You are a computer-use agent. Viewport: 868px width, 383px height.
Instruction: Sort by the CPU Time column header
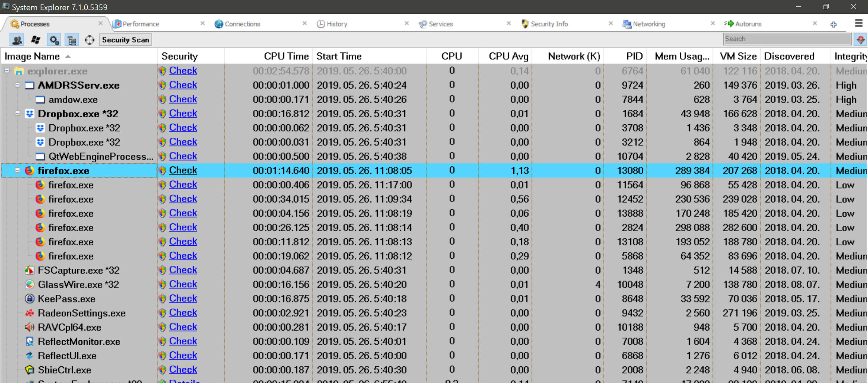268,56
